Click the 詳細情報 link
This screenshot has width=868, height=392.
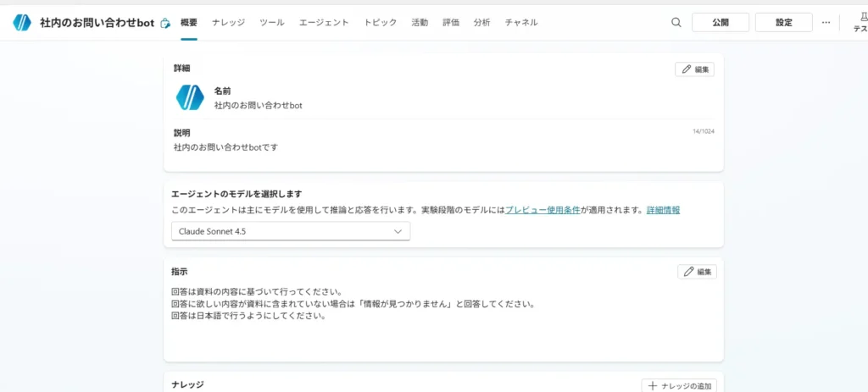click(663, 210)
